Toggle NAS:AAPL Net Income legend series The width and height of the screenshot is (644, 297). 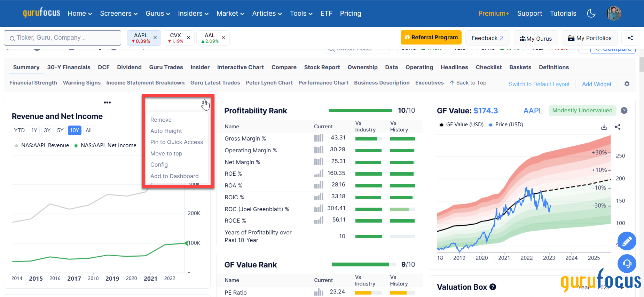click(108, 145)
